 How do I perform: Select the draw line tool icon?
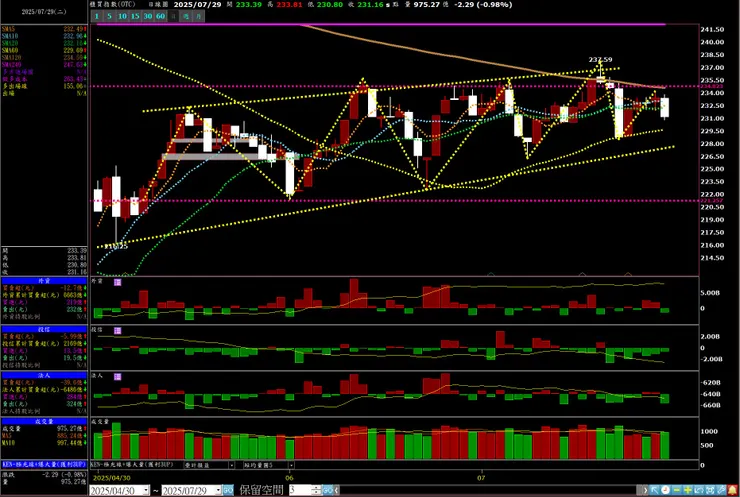click(x=721, y=490)
